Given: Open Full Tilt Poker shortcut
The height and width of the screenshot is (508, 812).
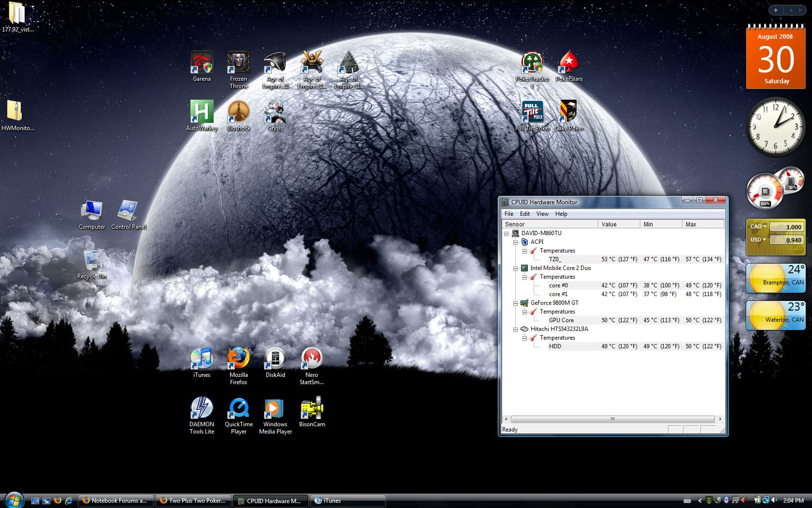Looking at the screenshot, I should [x=532, y=116].
